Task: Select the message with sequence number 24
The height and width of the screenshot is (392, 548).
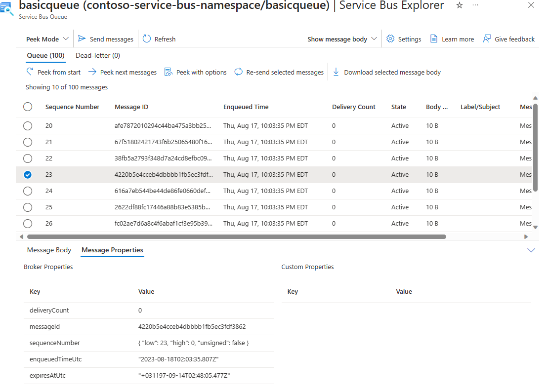Action: [28, 191]
